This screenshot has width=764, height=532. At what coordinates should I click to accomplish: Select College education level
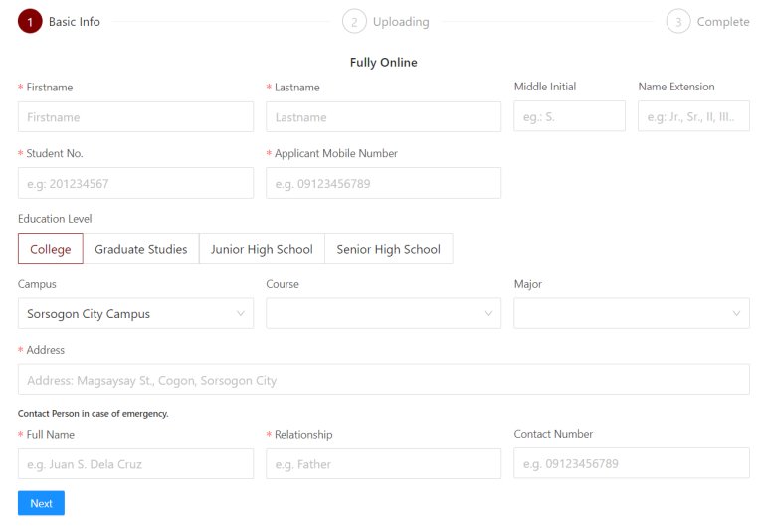[50, 249]
